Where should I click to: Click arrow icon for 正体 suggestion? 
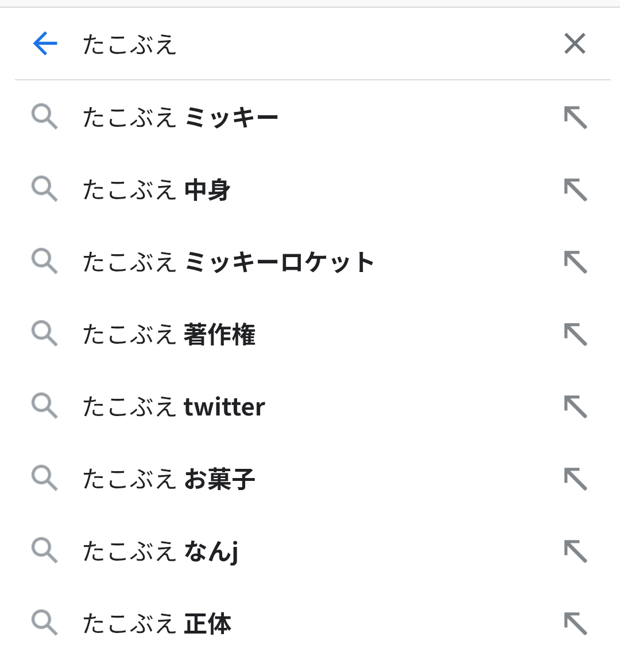click(575, 624)
